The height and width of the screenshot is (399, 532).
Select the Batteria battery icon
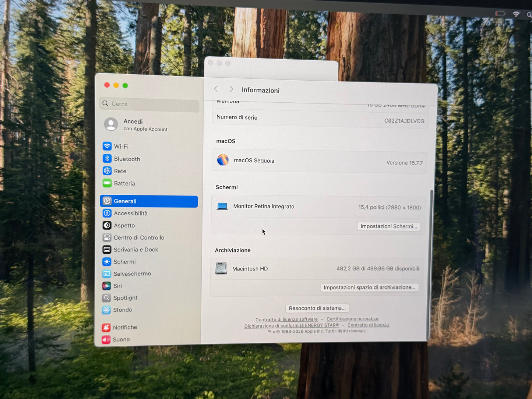coord(107,183)
